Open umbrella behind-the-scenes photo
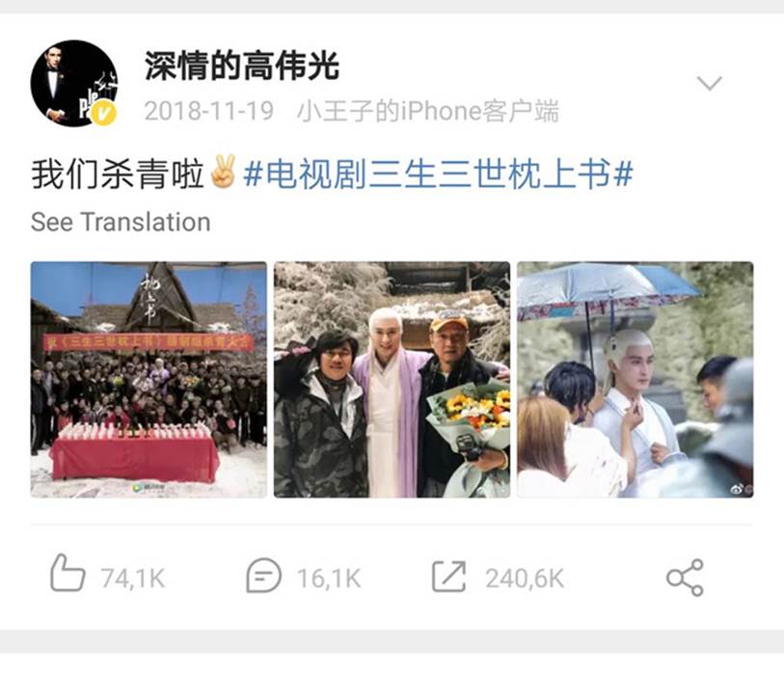Screen dimensions: 784x673 [635, 380]
